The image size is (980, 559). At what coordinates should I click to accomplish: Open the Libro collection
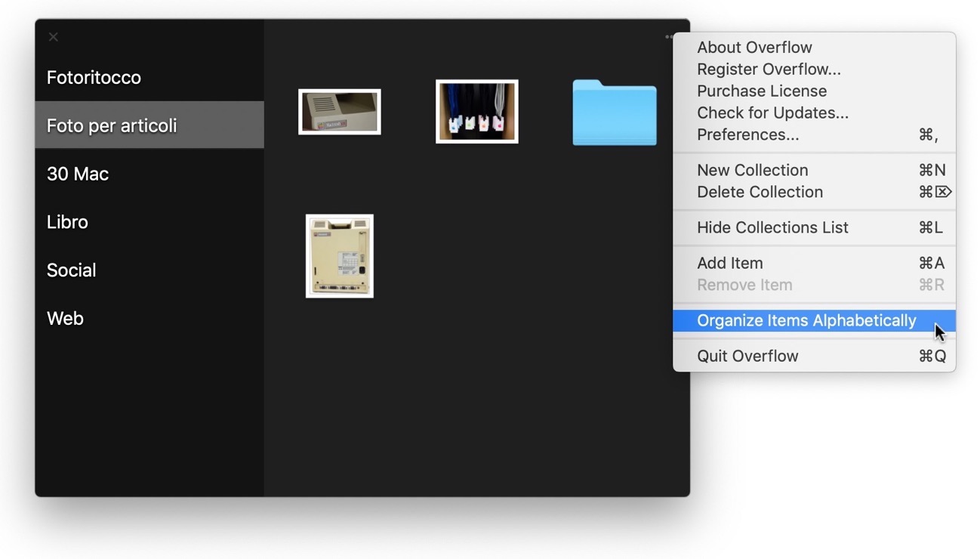67,221
